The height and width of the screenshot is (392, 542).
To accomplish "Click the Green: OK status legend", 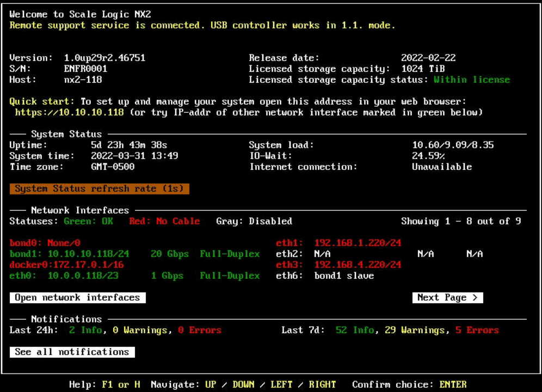I will [89, 222].
